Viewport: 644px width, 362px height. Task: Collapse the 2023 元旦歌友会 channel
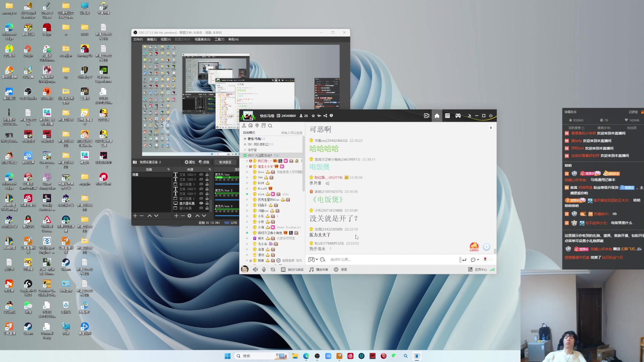point(245,156)
